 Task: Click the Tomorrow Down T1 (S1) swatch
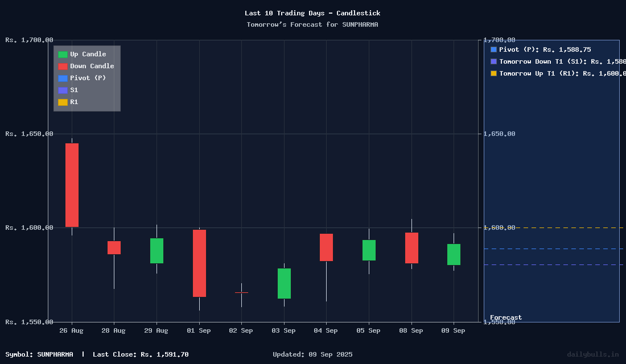pyautogui.click(x=493, y=61)
